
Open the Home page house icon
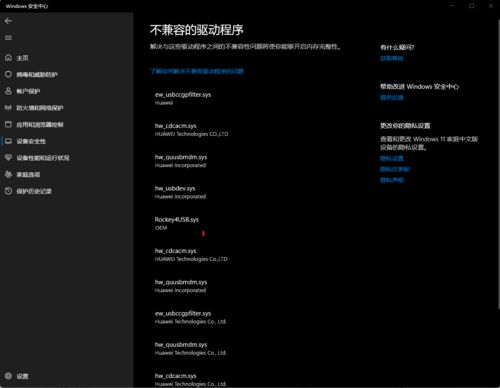coord(8,58)
